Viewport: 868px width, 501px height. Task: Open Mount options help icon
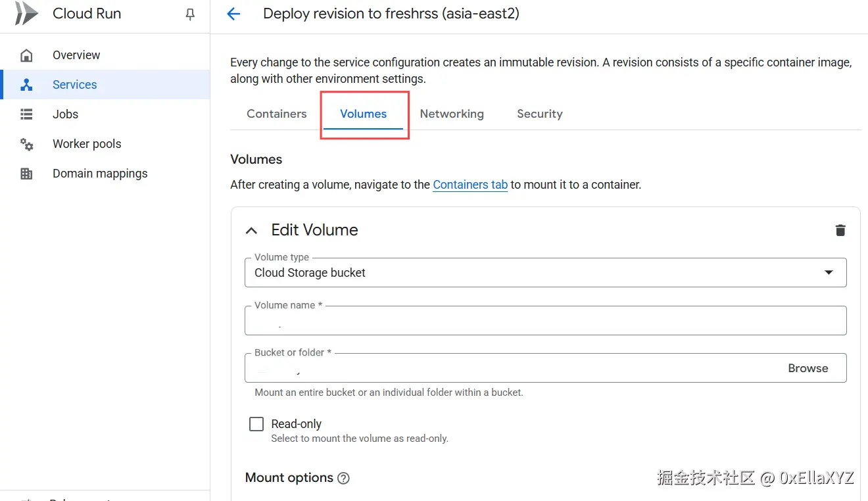pyautogui.click(x=343, y=479)
